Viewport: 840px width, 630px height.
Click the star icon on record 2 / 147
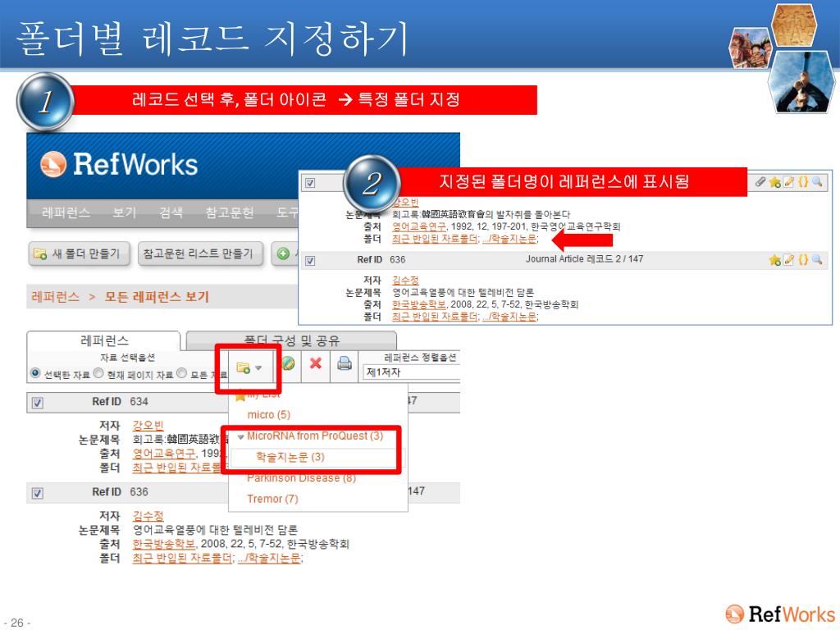(774, 260)
